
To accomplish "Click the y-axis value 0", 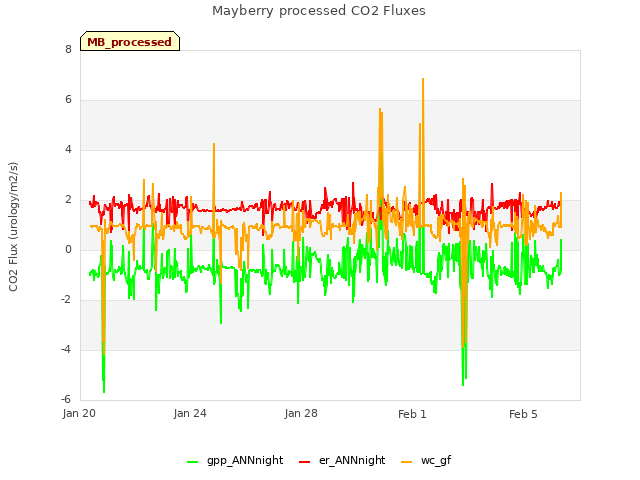I will click(x=68, y=249).
